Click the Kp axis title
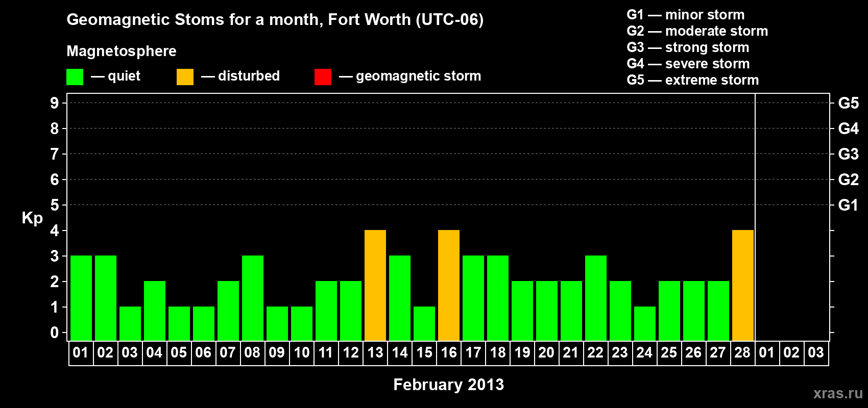This screenshot has width=868, height=408. (x=32, y=218)
